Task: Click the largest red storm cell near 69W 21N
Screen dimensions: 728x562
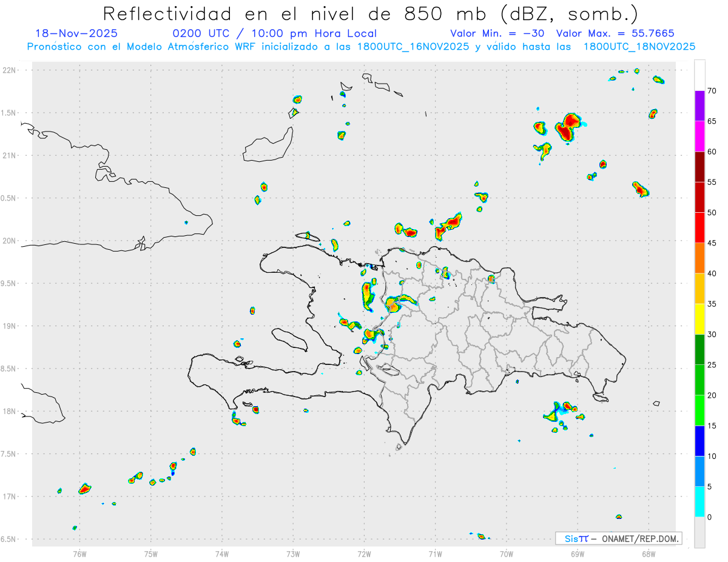Action: coord(568,127)
